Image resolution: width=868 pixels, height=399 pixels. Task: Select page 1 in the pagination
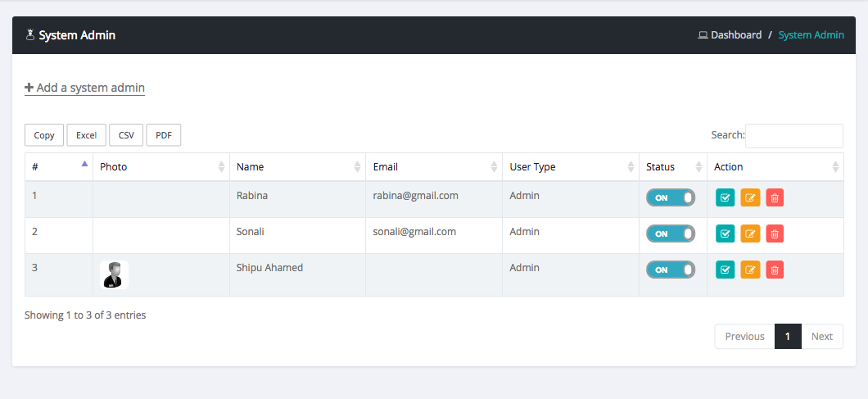(787, 337)
